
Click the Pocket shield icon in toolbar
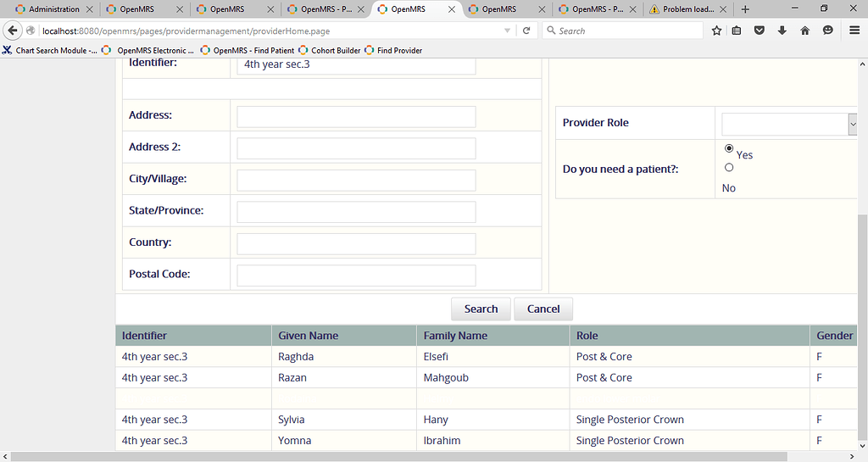759,31
